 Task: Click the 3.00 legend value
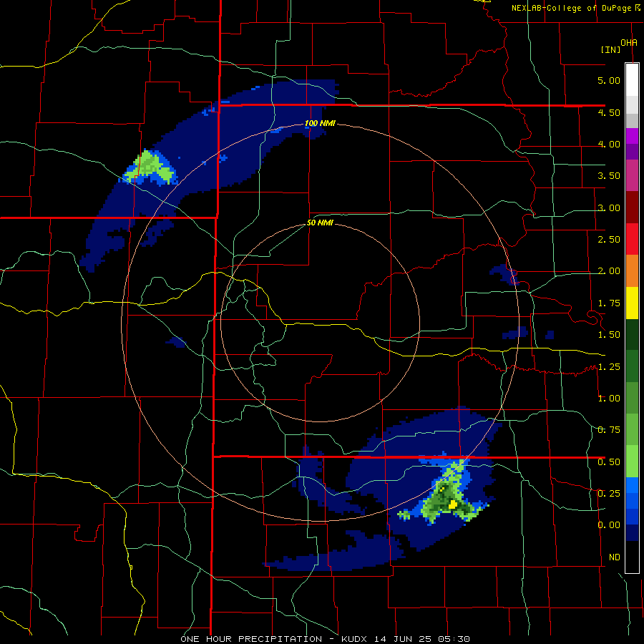coord(609,208)
